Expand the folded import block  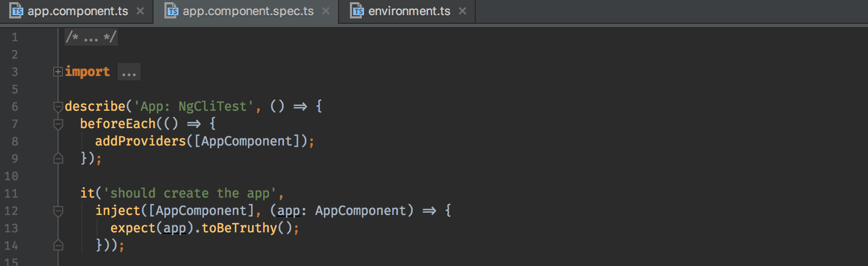(58, 72)
